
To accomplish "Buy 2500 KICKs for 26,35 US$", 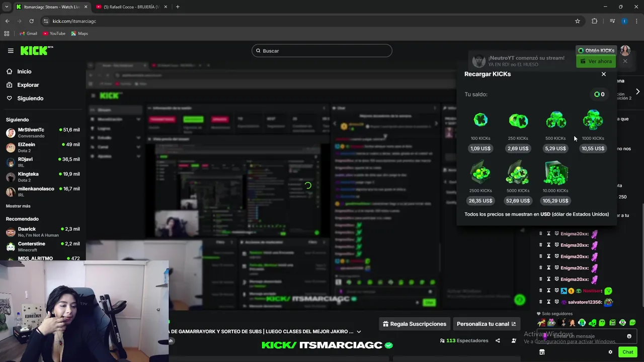I will pos(480,201).
